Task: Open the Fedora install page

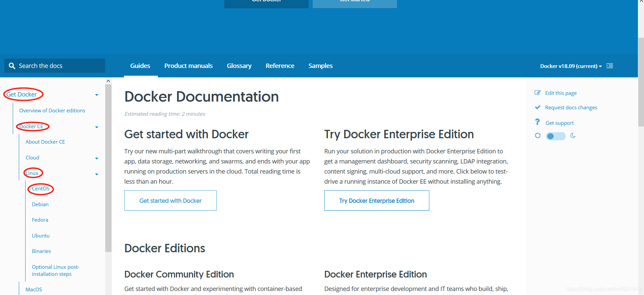Action: (x=40, y=220)
